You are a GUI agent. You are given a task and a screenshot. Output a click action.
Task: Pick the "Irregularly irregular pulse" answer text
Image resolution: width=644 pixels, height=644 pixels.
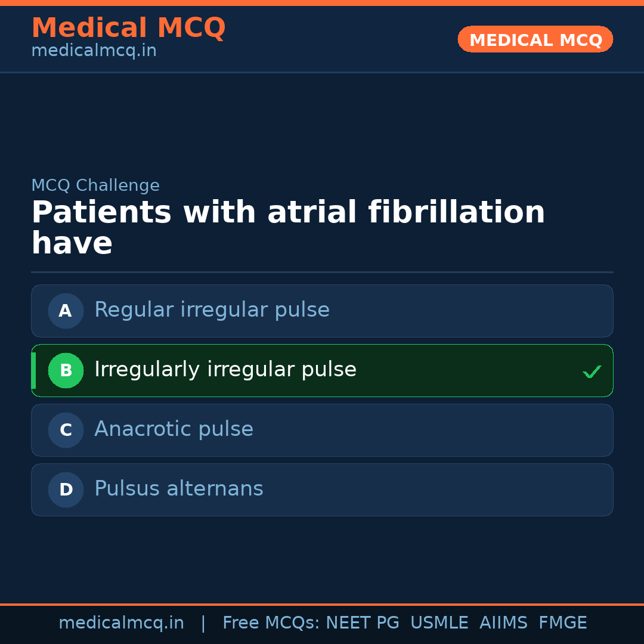click(x=225, y=370)
